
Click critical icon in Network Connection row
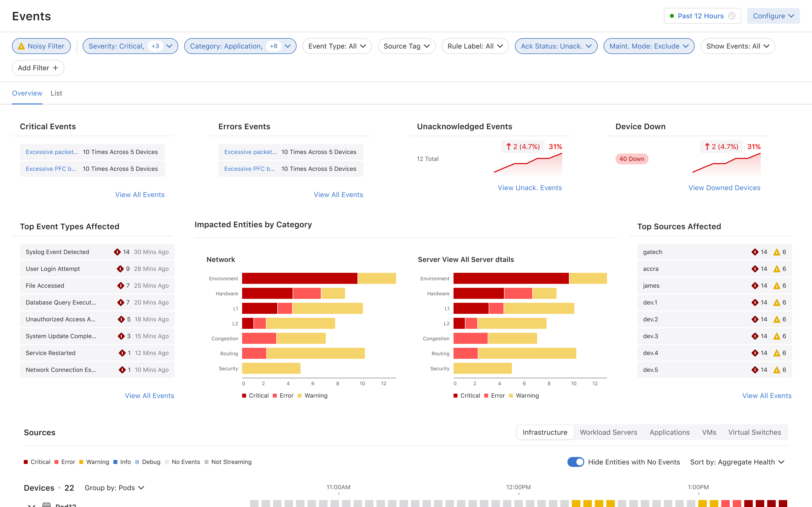tap(122, 370)
